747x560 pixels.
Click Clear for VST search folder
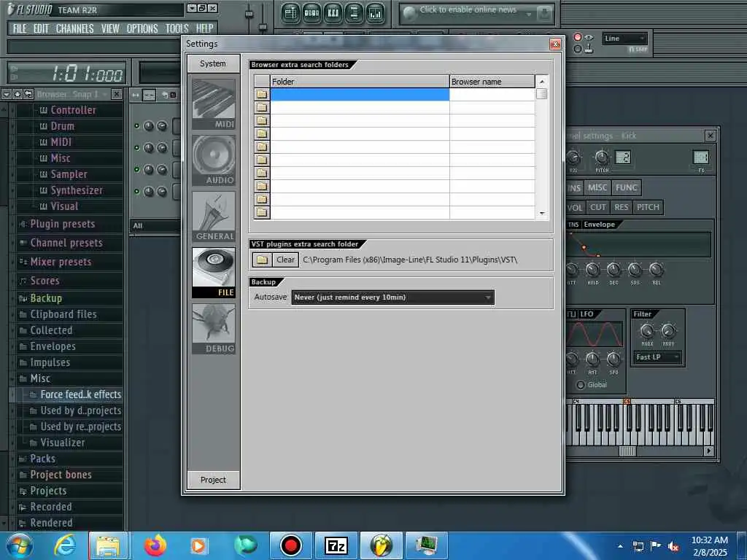tap(285, 260)
